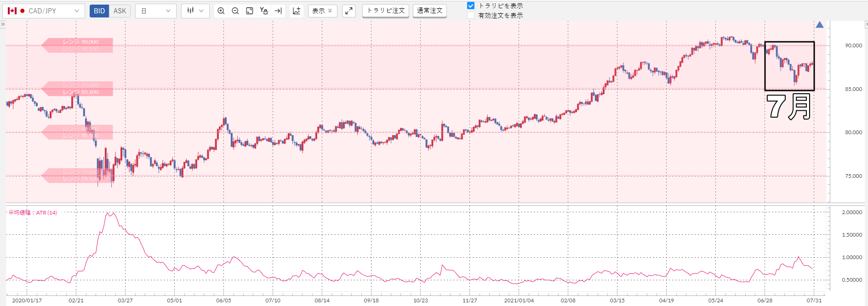Click the 通常注文 button
This screenshot has width=868, height=306.
430,11
